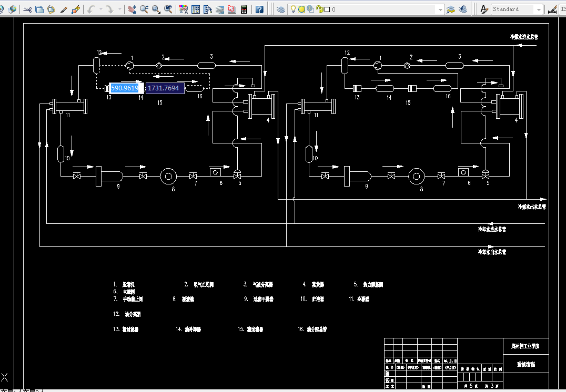The image size is (566, 392).
Task: Toggle layer 0 lock padlock icon
Action: coord(319,9)
